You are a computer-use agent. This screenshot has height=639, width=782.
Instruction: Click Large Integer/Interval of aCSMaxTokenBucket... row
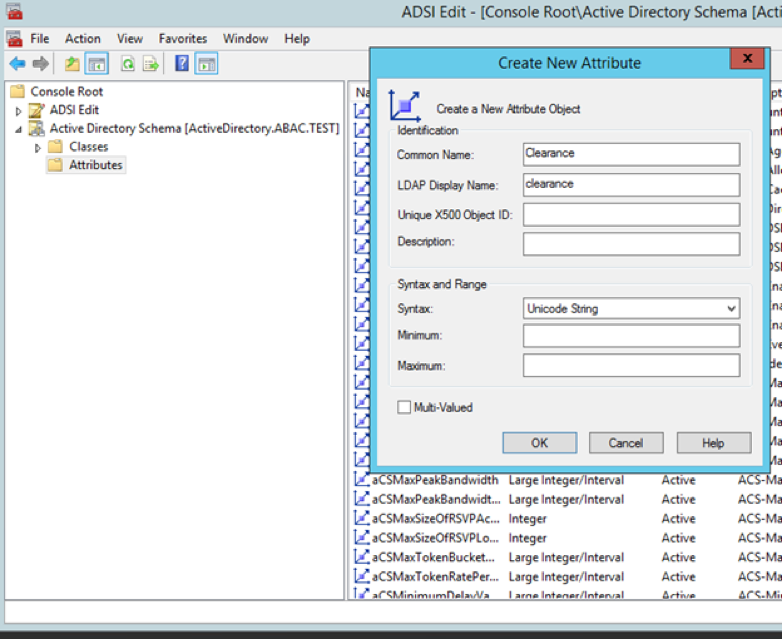(x=567, y=557)
